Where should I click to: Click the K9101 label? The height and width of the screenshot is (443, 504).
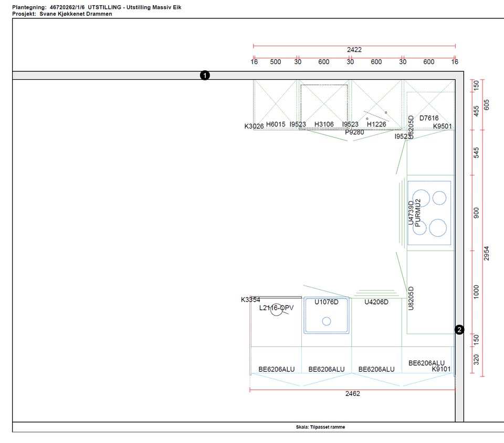441,369
